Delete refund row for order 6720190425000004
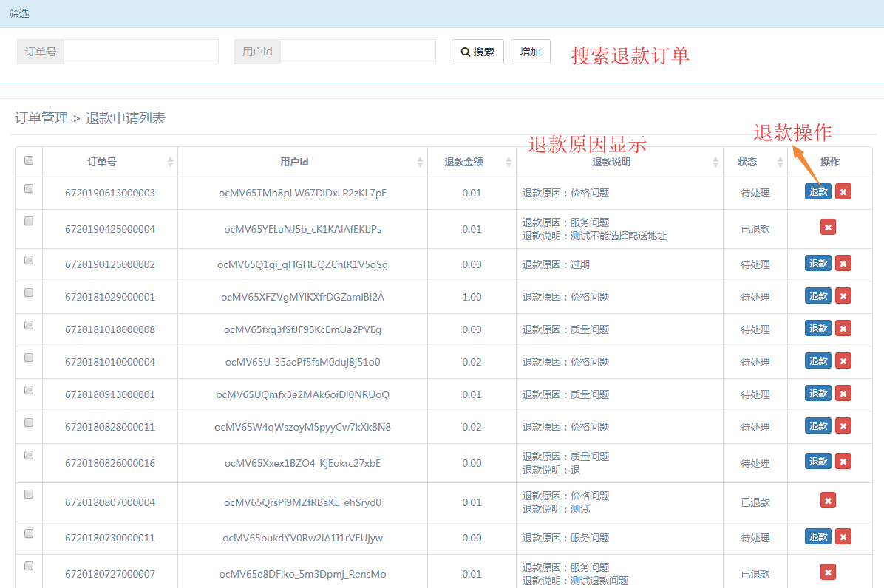The width and height of the screenshot is (884, 588). coord(828,228)
